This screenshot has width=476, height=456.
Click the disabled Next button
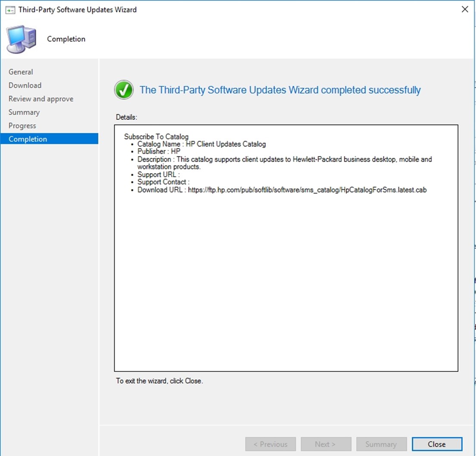326,444
